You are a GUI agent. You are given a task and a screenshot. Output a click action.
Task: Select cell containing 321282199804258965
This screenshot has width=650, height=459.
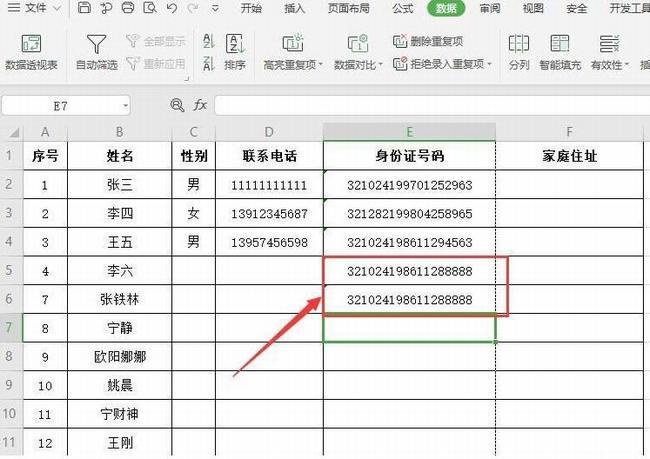point(410,213)
